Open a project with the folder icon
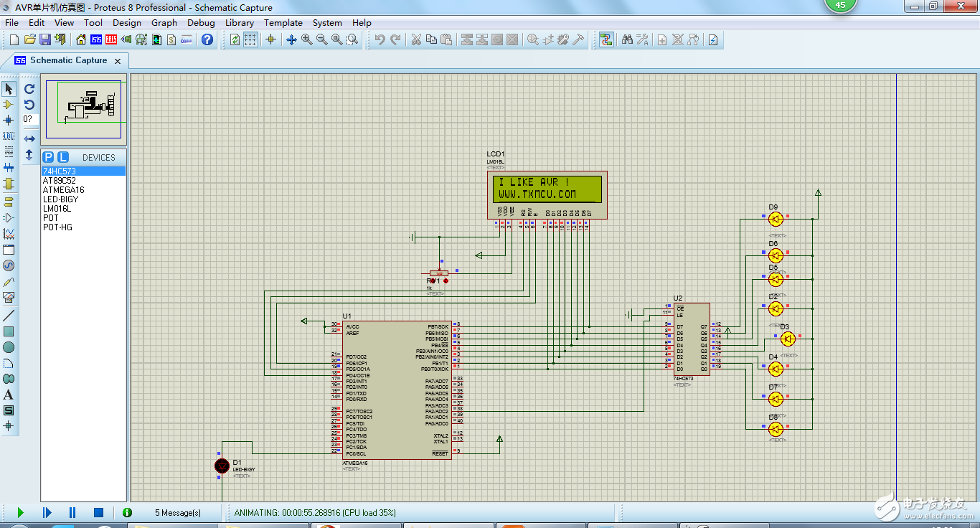The image size is (980, 528). 29,39
